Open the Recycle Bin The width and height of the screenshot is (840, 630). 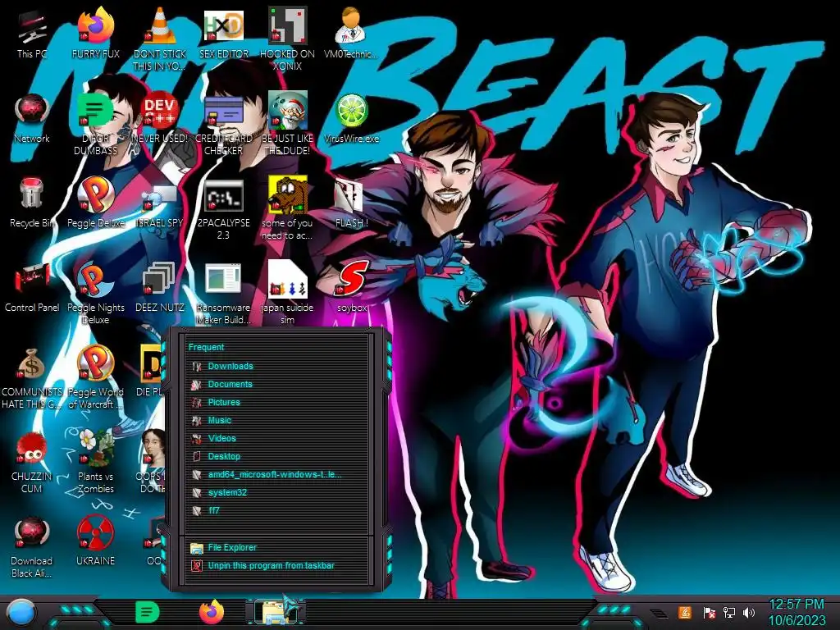point(32,203)
